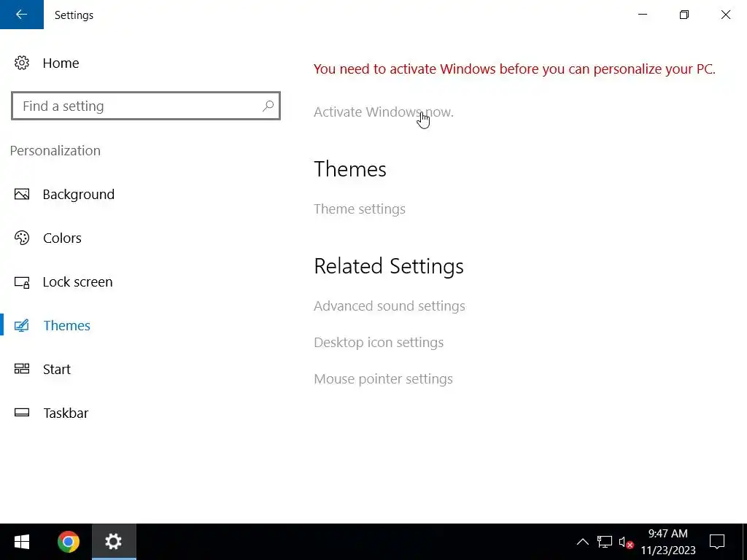Screen dimensions: 747x560
Task: Select the Background picture icon
Action: pos(21,194)
